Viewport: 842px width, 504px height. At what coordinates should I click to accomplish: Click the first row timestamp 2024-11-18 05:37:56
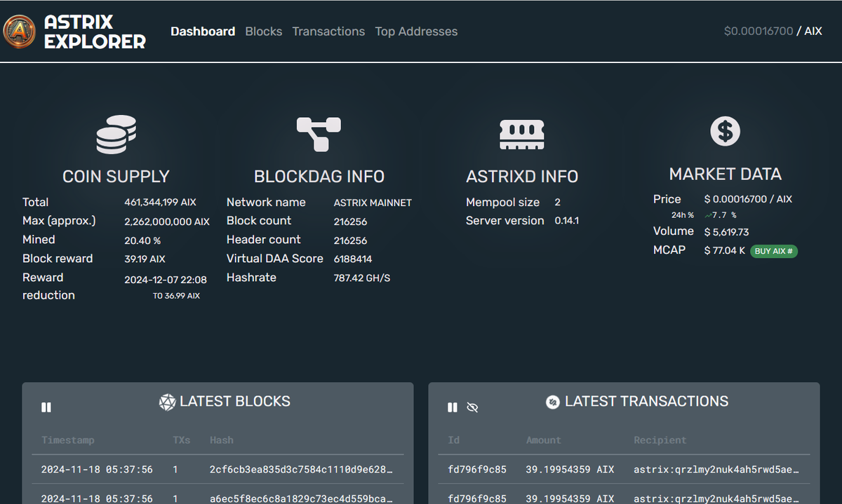[x=97, y=469]
